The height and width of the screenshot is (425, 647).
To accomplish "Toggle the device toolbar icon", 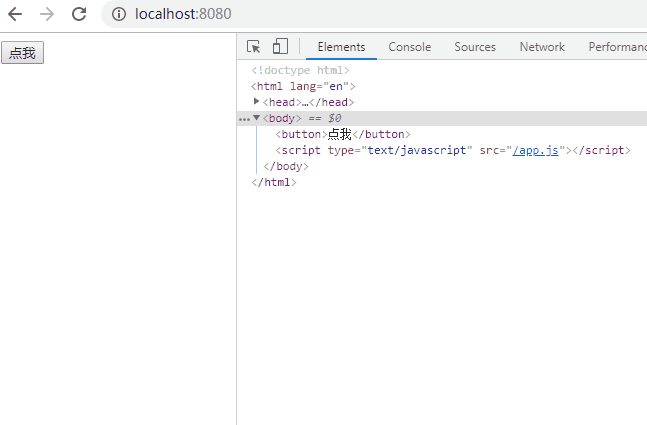I will pyautogui.click(x=280, y=47).
